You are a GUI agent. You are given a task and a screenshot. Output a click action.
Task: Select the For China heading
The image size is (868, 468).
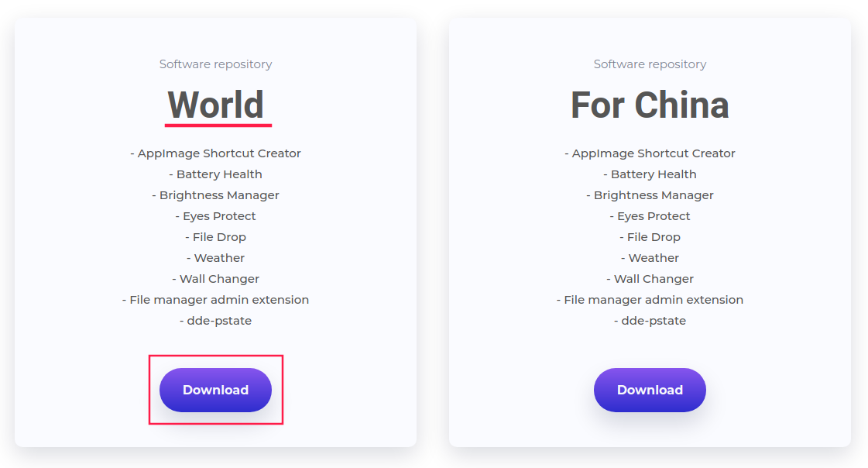650,105
